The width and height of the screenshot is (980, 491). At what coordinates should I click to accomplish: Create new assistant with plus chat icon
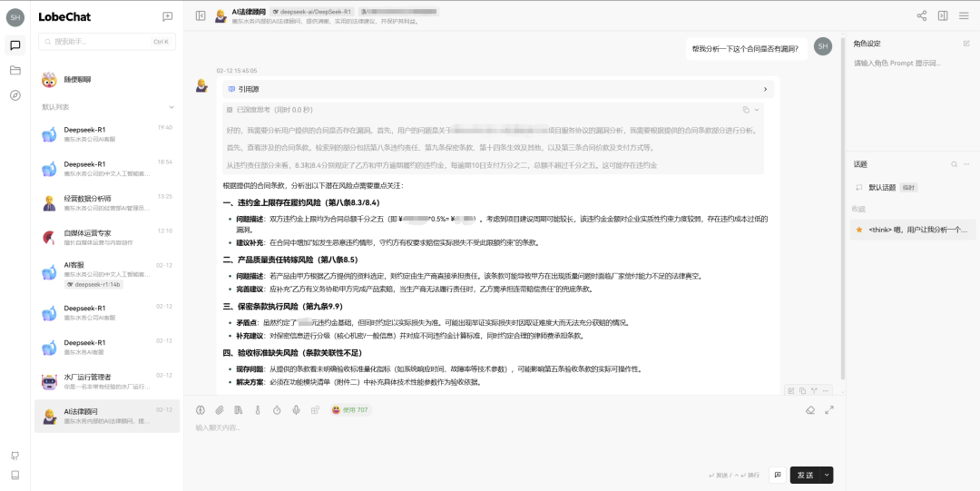[x=167, y=16]
